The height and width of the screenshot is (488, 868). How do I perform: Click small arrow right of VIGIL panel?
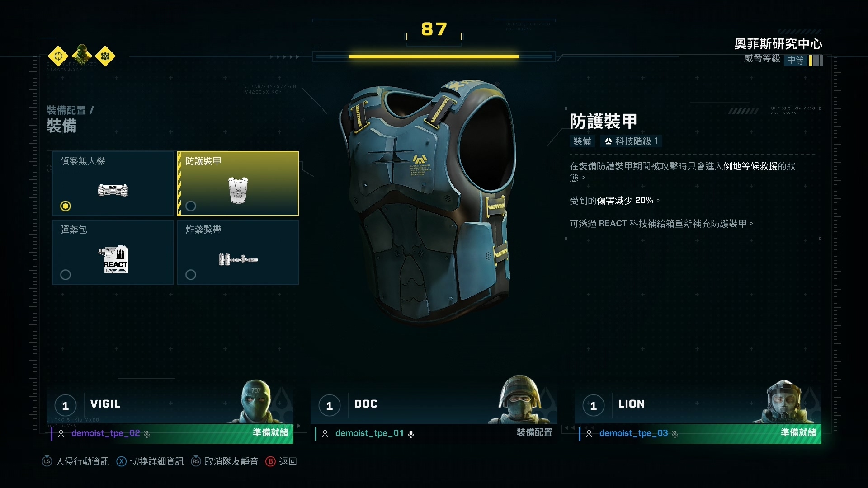tap(299, 426)
